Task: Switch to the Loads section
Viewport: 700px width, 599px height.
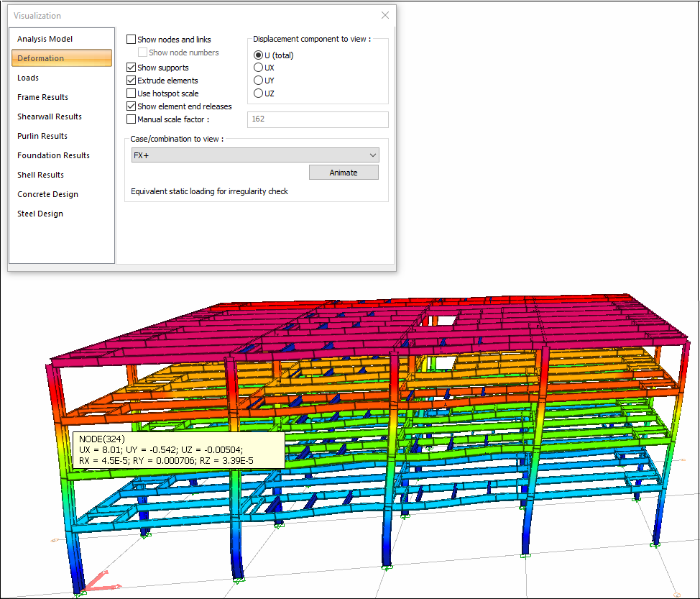Action: [x=28, y=78]
